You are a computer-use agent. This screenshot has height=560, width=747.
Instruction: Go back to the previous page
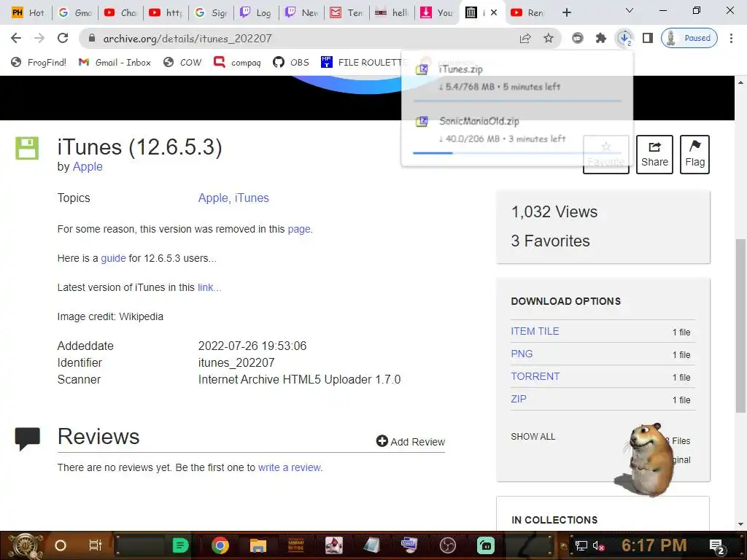pos(16,38)
